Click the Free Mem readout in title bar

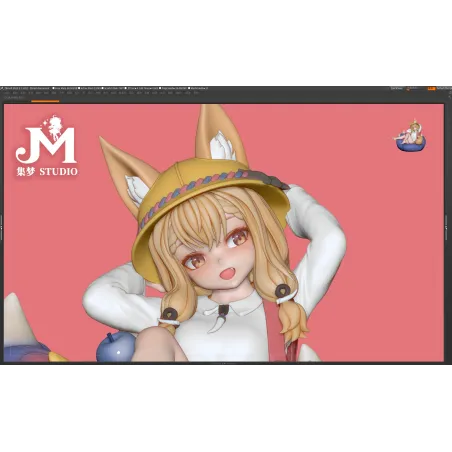pos(65,88)
